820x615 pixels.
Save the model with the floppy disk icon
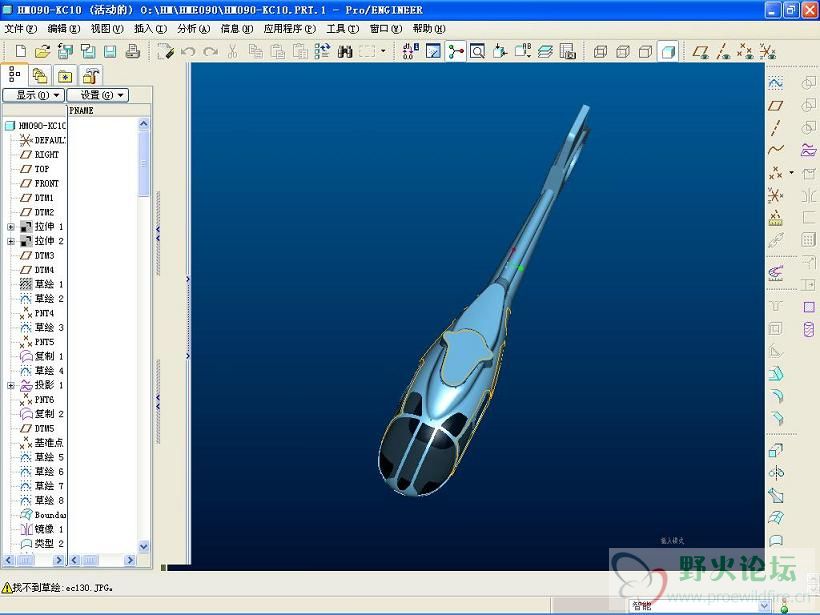tap(110, 51)
